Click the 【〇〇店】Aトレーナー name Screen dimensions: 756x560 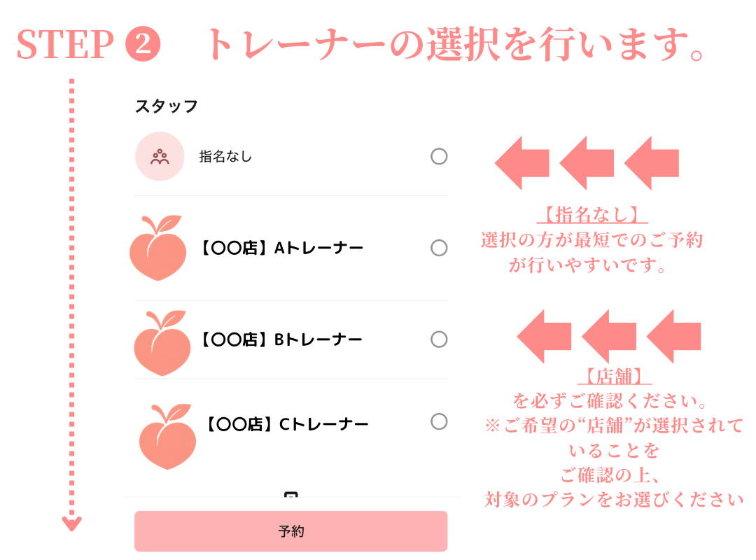click(281, 248)
